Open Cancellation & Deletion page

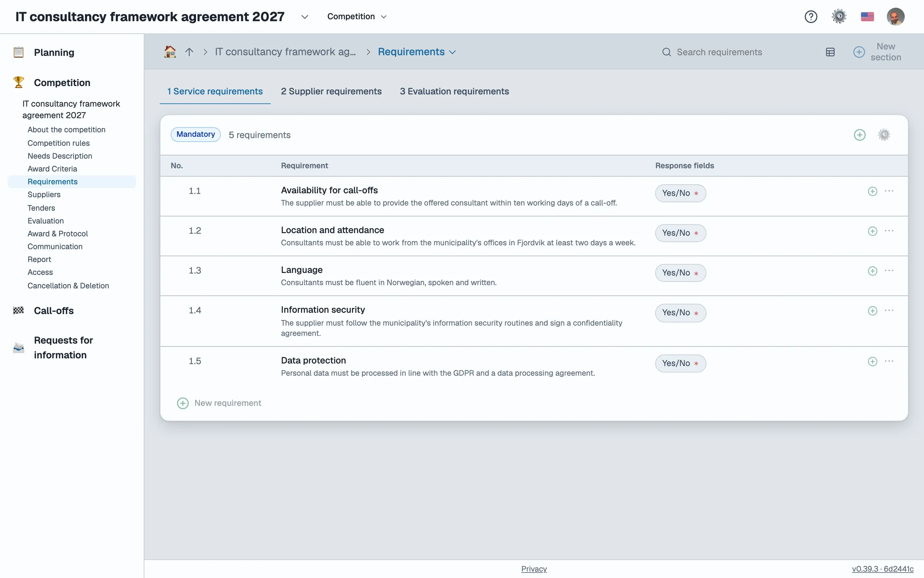(68, 285)
